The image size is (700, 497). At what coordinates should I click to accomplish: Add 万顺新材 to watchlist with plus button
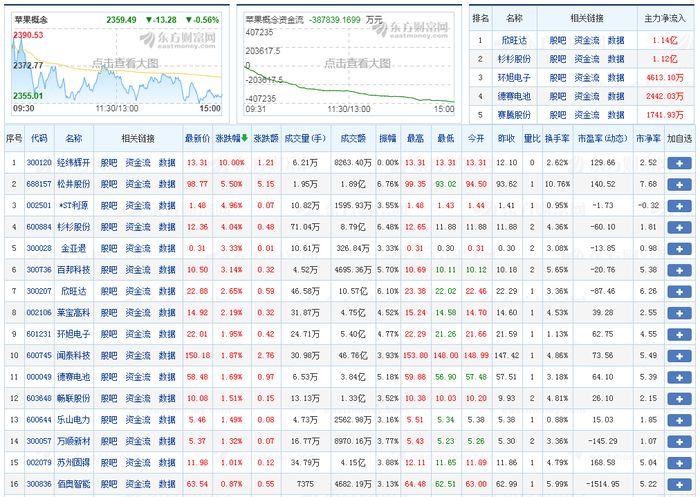(679, 442)
